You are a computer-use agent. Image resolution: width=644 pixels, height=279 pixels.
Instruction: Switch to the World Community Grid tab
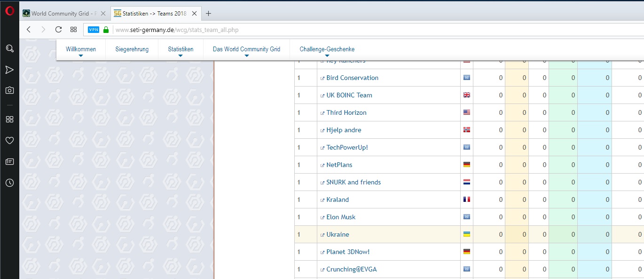pyautogui.click(x=64, y=14)
